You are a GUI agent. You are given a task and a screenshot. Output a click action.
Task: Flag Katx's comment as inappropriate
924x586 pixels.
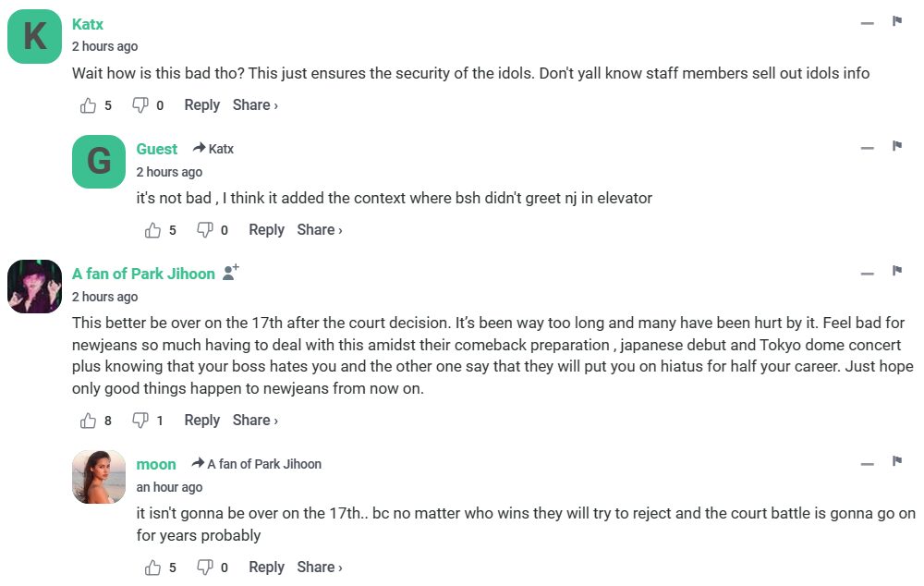tap(896, 21)
